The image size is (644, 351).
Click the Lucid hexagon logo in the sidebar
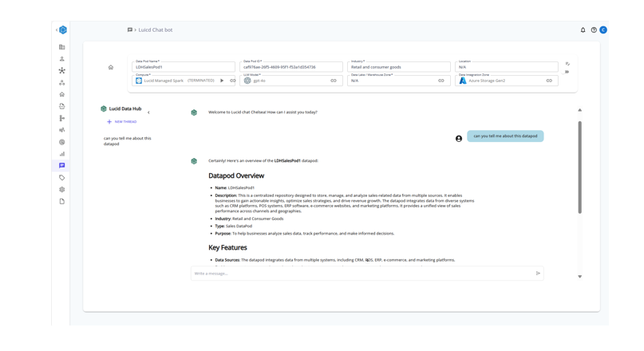point(63,30)
